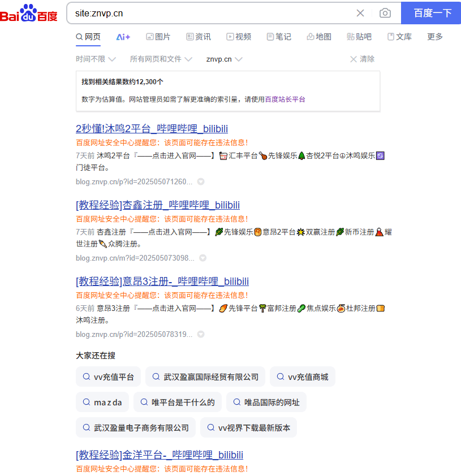Search suggestion 武汉盈量电子商务有限公司
Screen dimensions: 461x476
pos(136,428)
